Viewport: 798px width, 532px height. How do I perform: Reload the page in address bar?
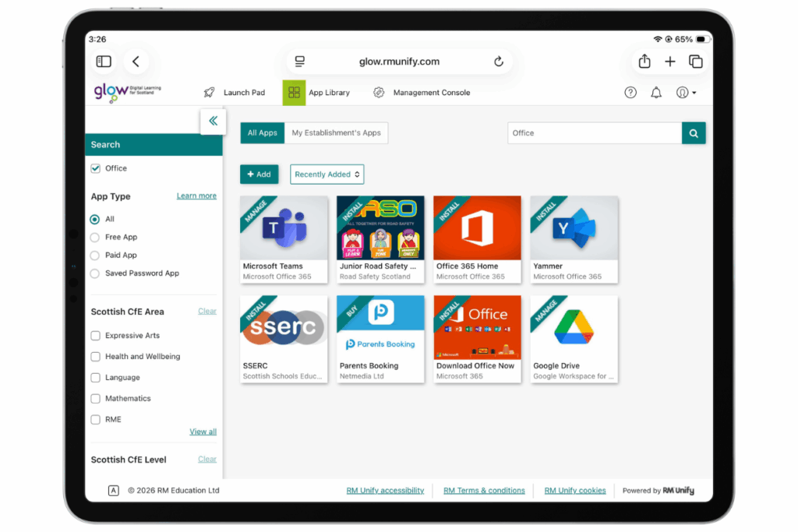(499, 62)
